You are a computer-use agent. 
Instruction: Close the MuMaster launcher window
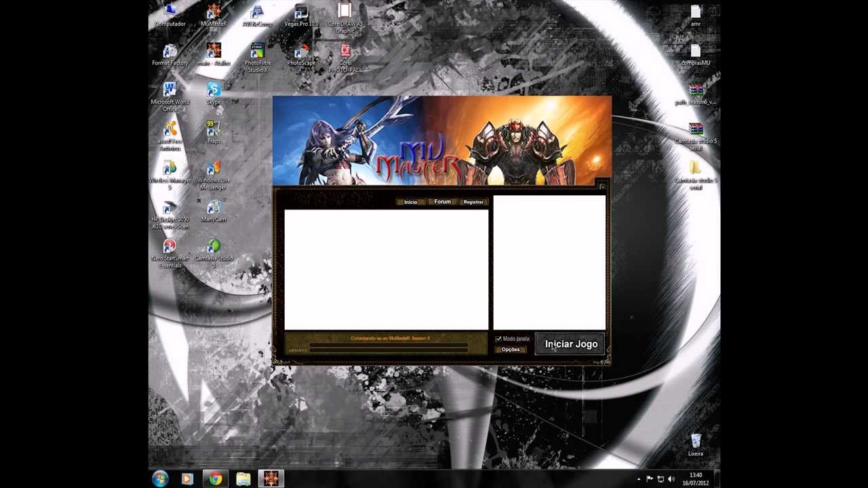point(601,186)
